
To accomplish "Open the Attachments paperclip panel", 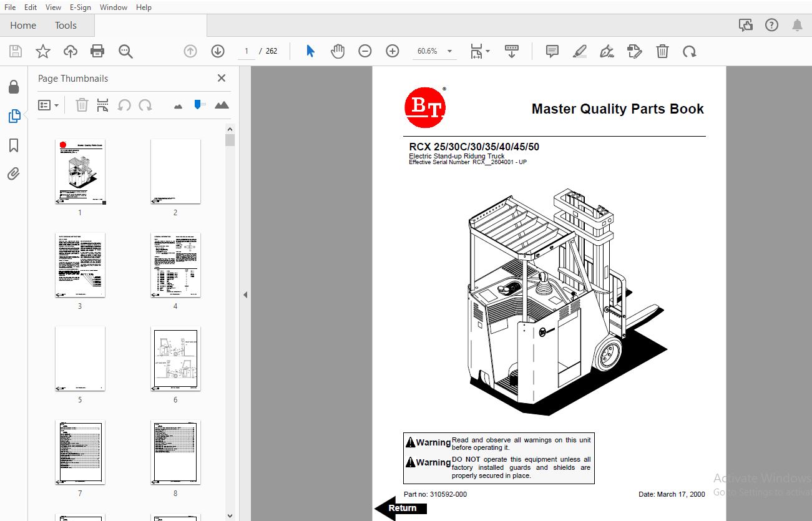I will (x=14, y=174).
